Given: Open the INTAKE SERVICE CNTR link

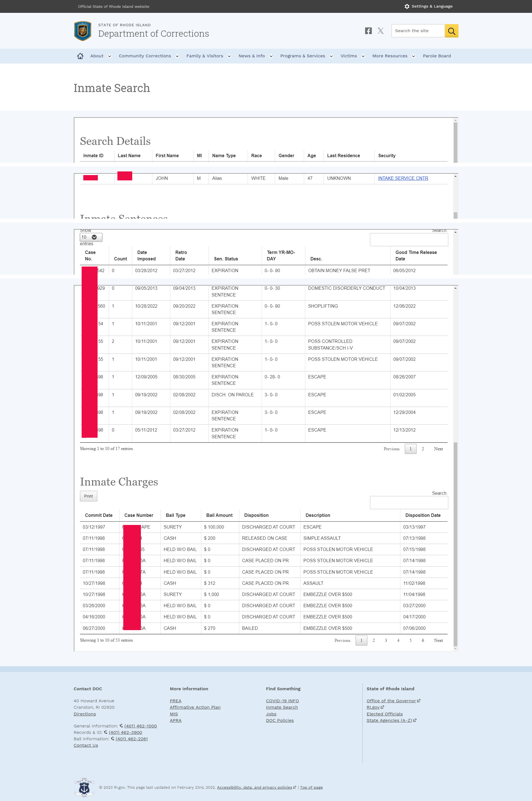Looking at the screenshot, I should (x=403, y=178).
